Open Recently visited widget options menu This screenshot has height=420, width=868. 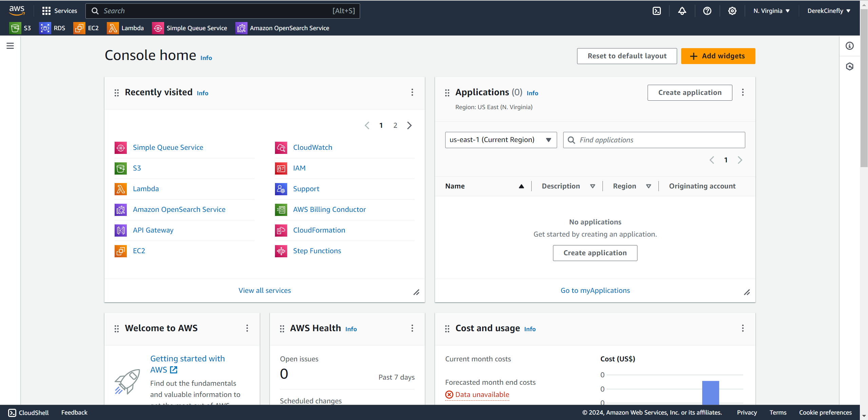coord(412,93)
